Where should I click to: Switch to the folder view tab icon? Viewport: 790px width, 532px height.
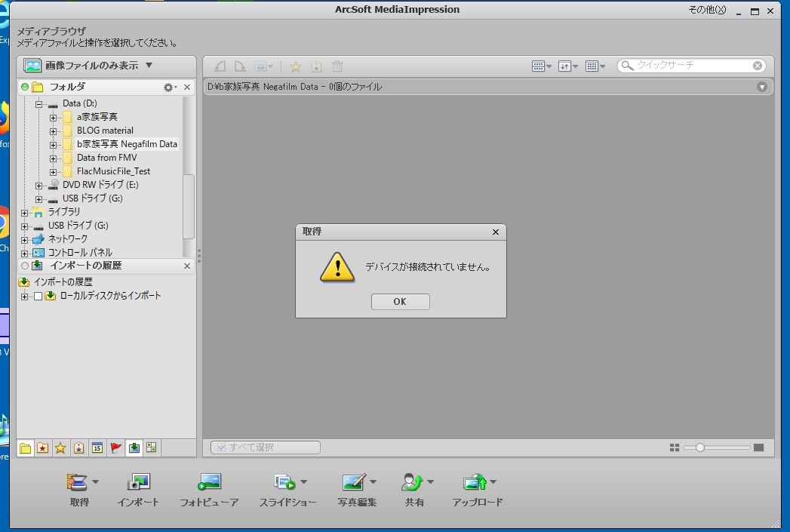point(25,447)
